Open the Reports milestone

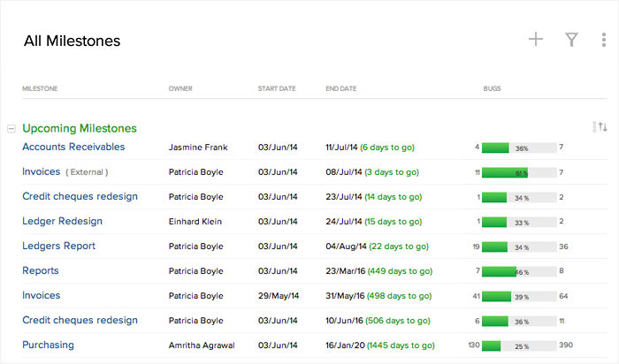click(41, 270)
